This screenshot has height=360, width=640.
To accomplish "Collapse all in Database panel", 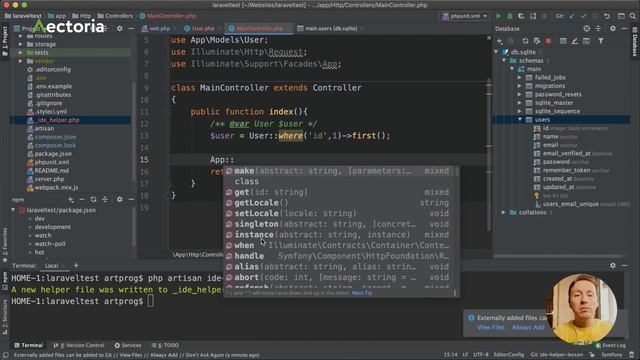I will [598, 29].
